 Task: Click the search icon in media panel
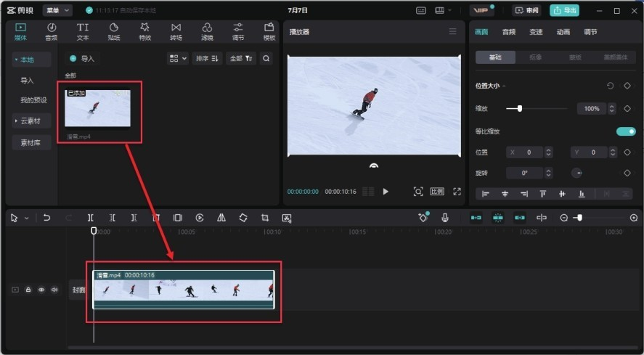[266, 58]
